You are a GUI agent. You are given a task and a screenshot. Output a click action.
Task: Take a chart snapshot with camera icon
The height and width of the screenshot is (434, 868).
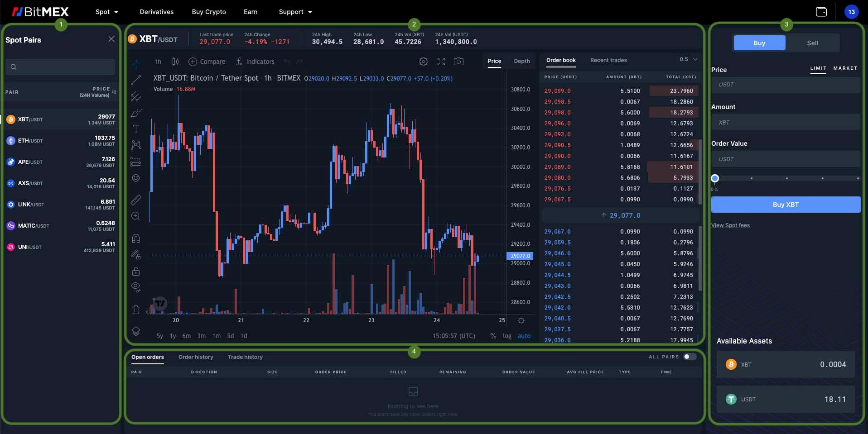tap(458, 62)
